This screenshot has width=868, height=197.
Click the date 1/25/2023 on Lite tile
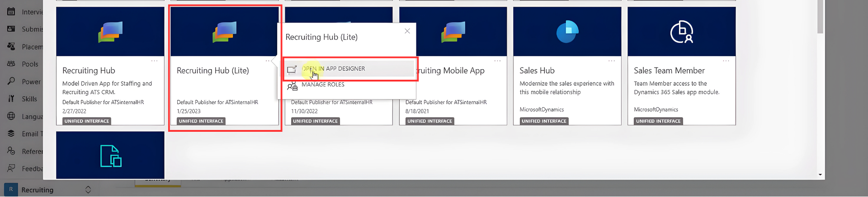189,111
